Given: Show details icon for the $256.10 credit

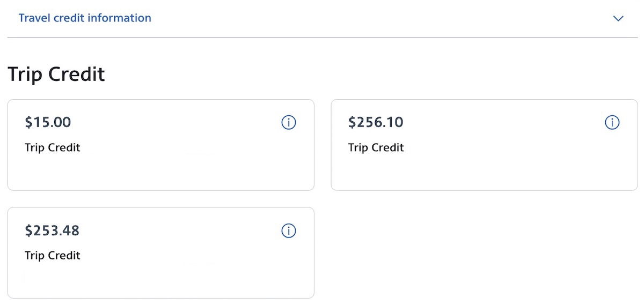Looking at the screenshot, I should pos(612,123).
